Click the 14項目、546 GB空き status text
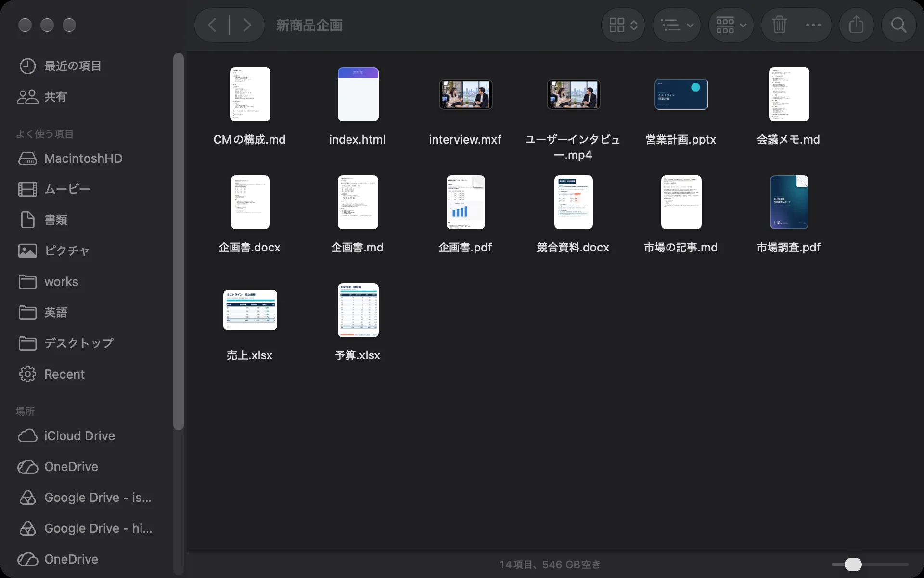Viewport: 924px width, 578px height. pos(550,565)
